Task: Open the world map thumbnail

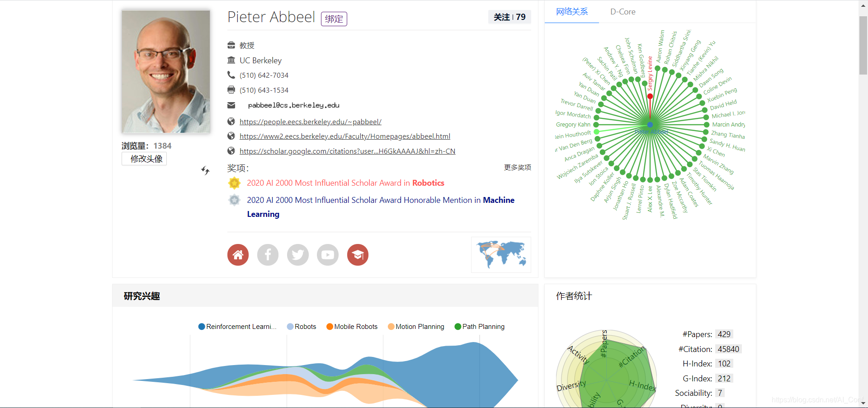Action: [x=501, y=255]
